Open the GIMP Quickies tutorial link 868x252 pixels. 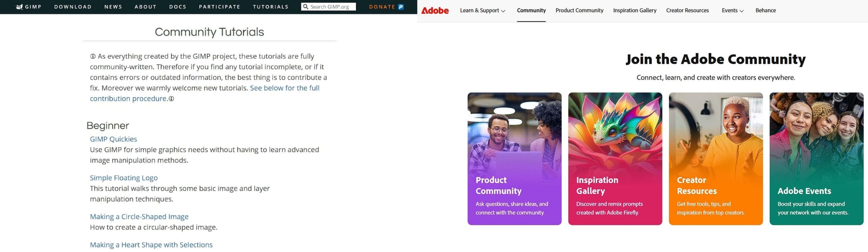(x=113, y=139)
